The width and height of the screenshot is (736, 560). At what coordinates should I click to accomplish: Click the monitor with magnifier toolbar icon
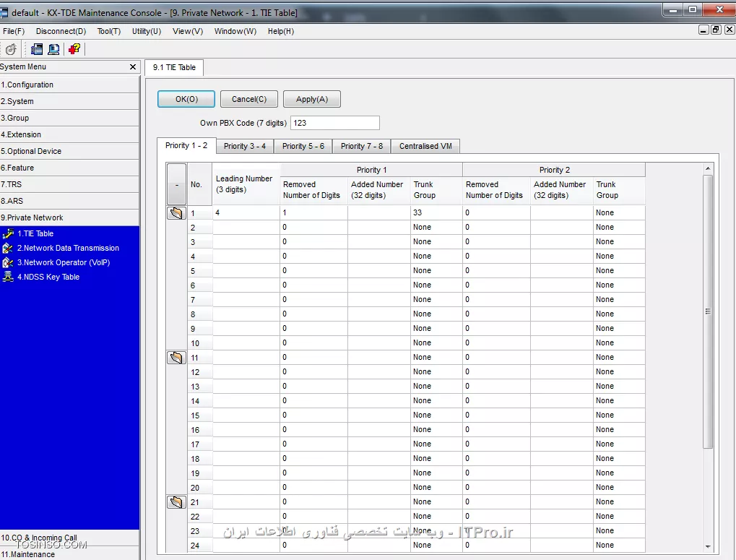coord(53,49)
